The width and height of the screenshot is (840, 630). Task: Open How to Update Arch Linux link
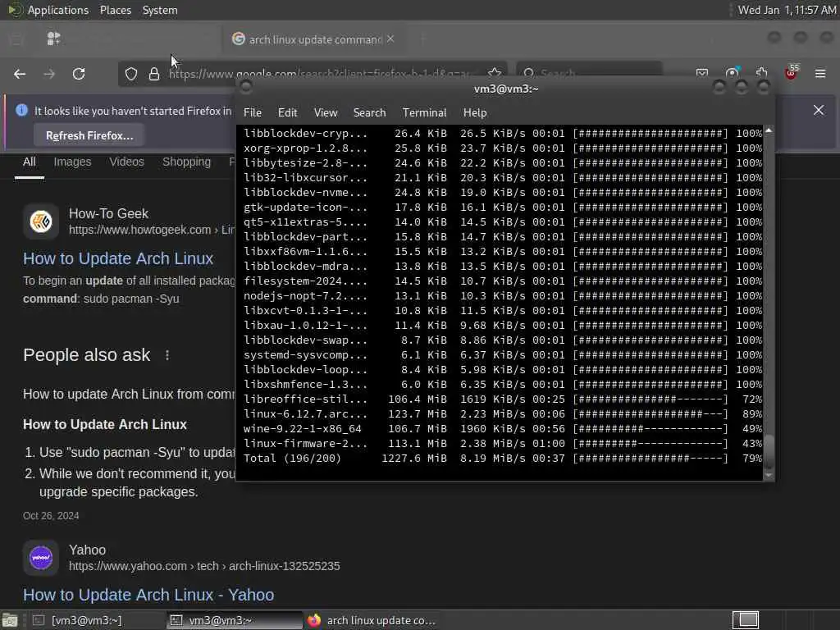click(118, 258)
